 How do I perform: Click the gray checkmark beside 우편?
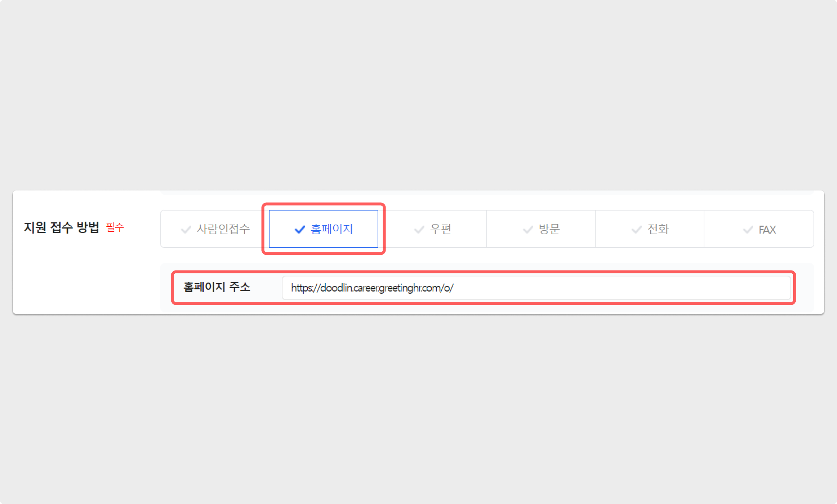[419, 230]
